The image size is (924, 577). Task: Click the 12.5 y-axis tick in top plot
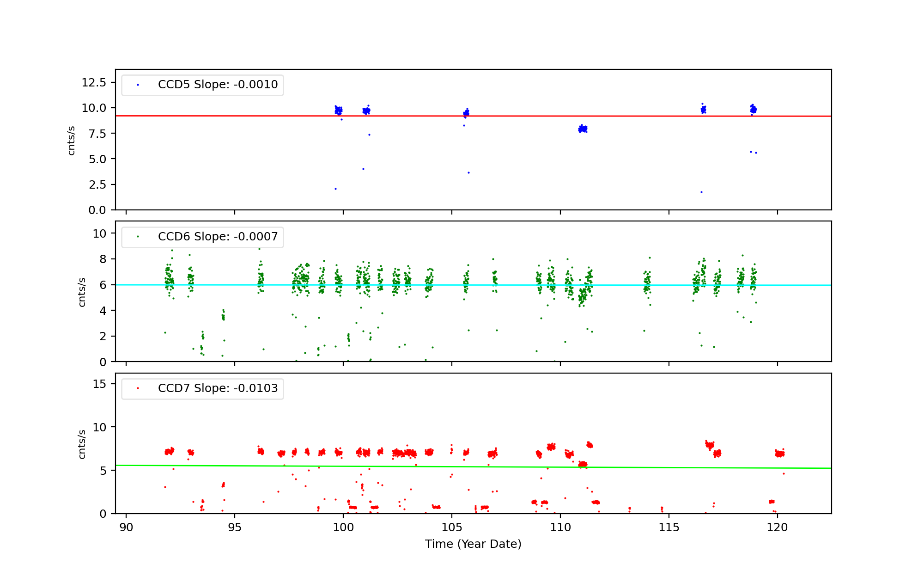(x=94, y=83)
